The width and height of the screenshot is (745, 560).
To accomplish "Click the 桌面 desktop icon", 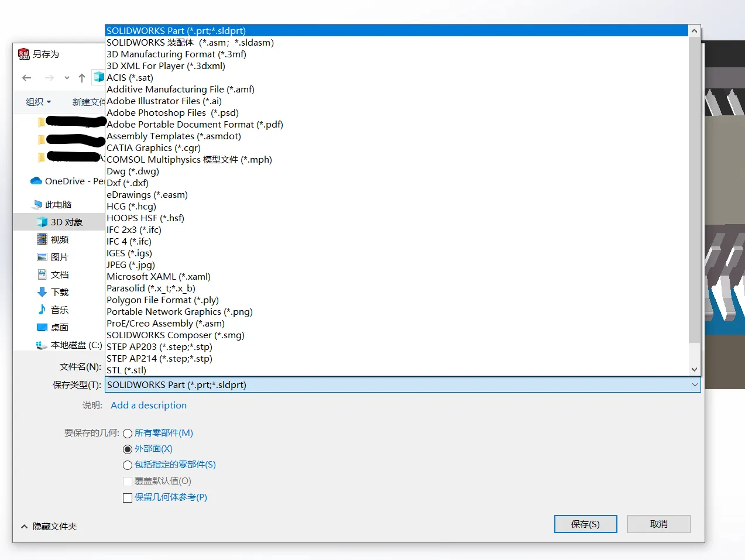I will [x=42, y=327].
